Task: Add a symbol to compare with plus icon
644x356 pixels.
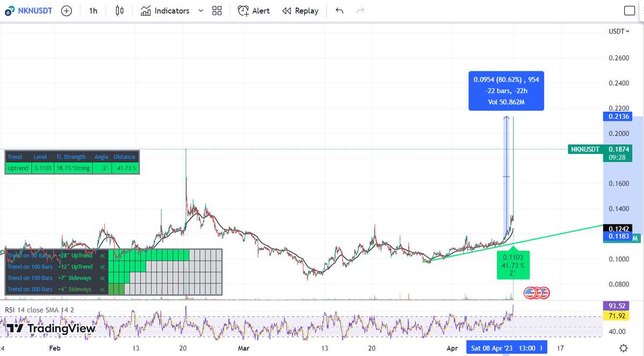Action: click(67, 11)
